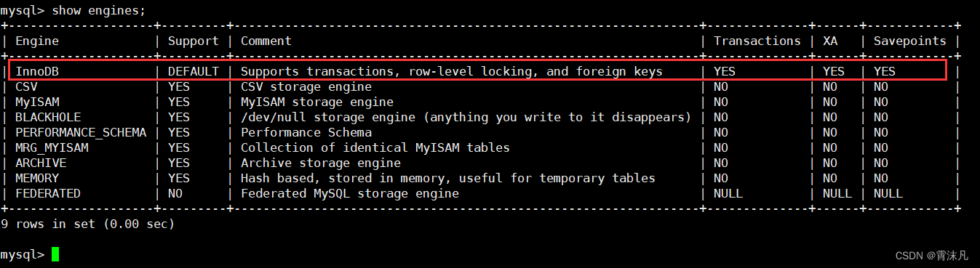Click the green cursor at mysql prompt
The image size is (980, 268).
coord(55,254)
